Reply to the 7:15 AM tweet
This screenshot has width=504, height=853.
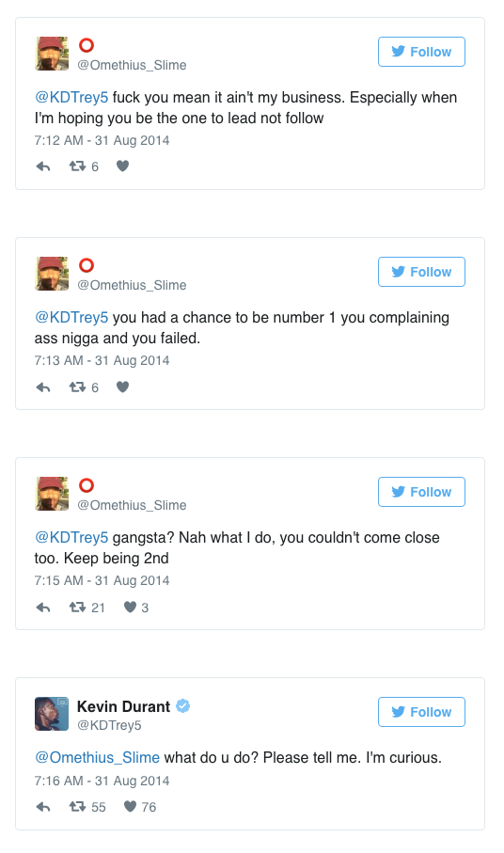pyautogui.click(x=43, y=608)
